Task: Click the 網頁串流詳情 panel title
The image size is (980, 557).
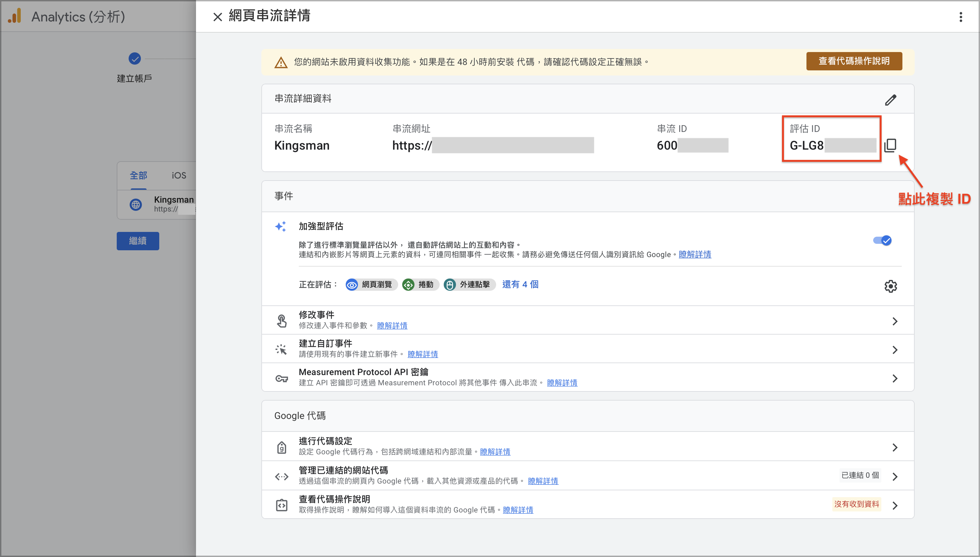Action: (x=269, y=15)
